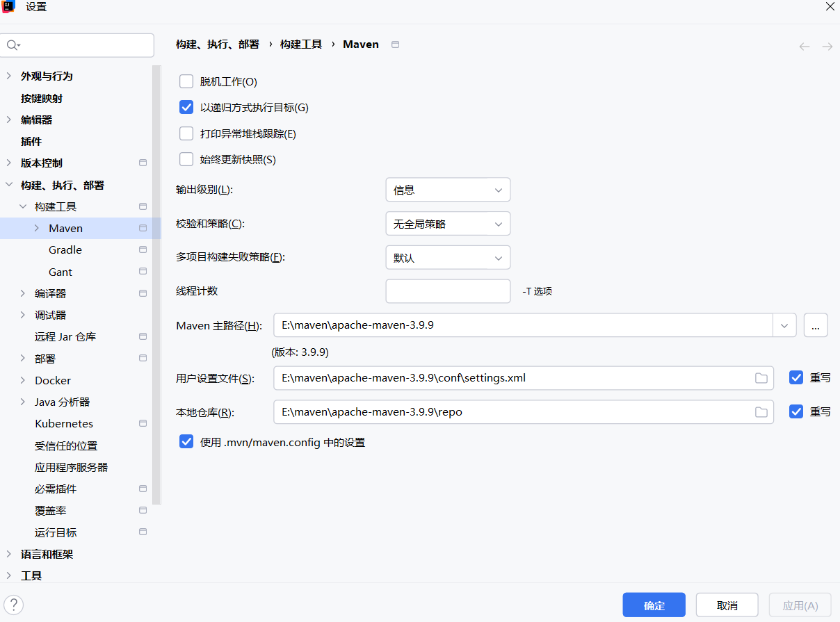Expand the Docker tree node

pyautogui.click(x=23, y=380)
